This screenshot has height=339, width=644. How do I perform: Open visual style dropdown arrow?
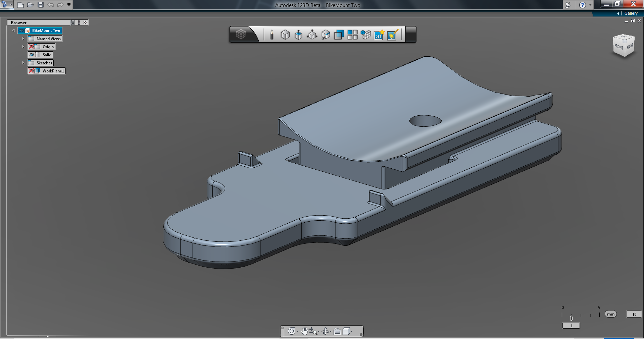(351, 332)
